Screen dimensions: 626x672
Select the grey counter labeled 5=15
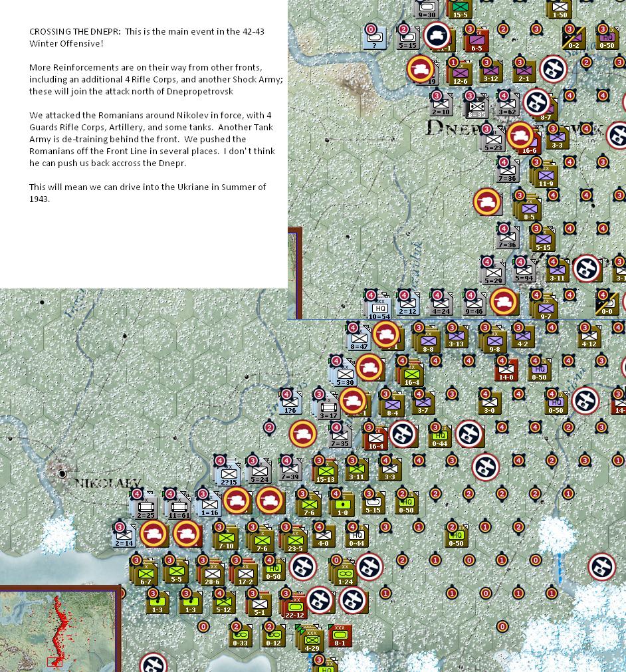[x=408, y=38]
